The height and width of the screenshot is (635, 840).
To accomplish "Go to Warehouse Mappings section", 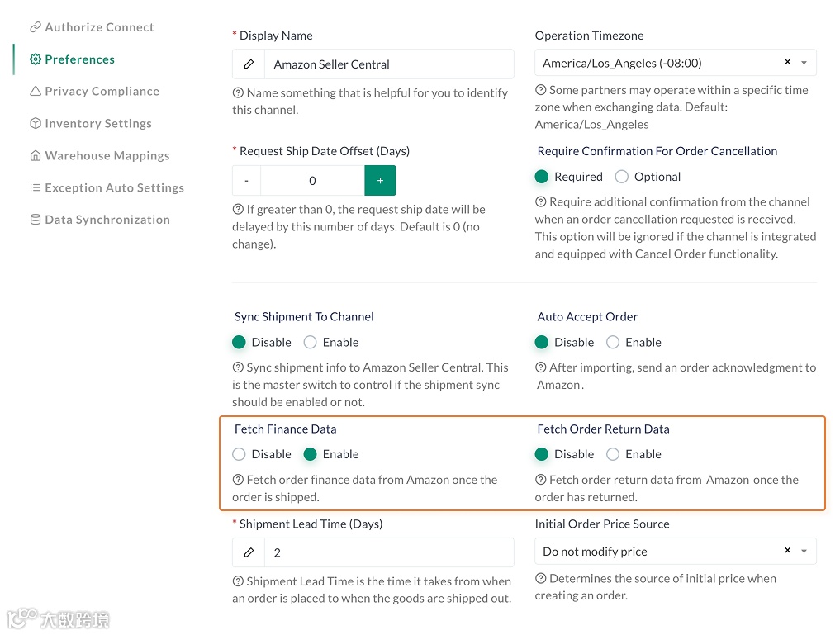I will (107, 156).
